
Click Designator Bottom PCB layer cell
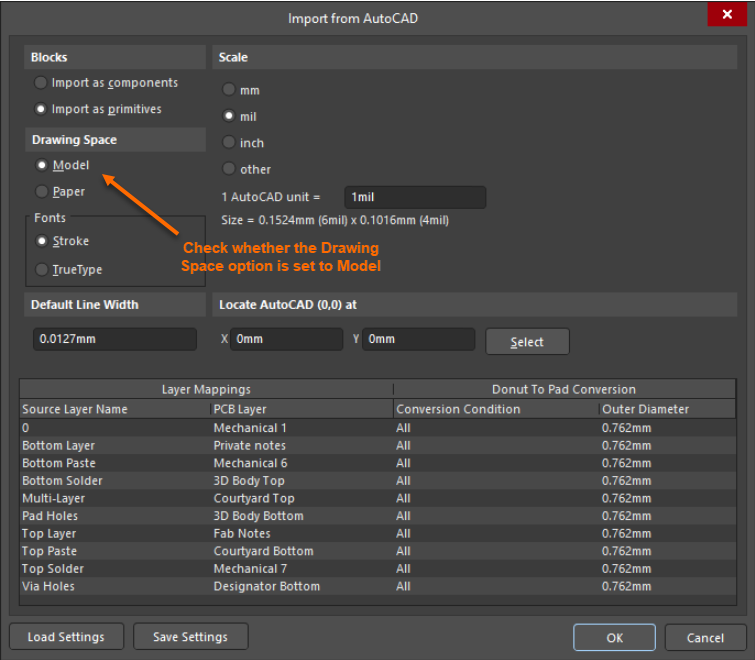tap(302, 586)
